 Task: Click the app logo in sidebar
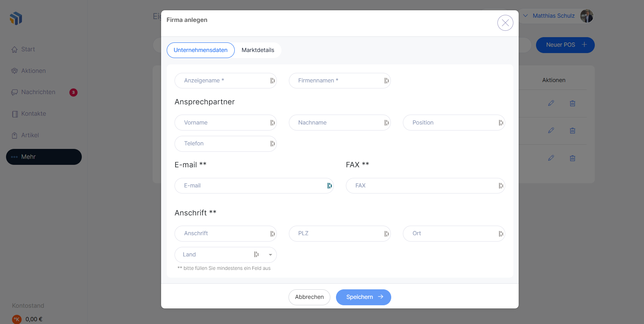click(16, 18)
